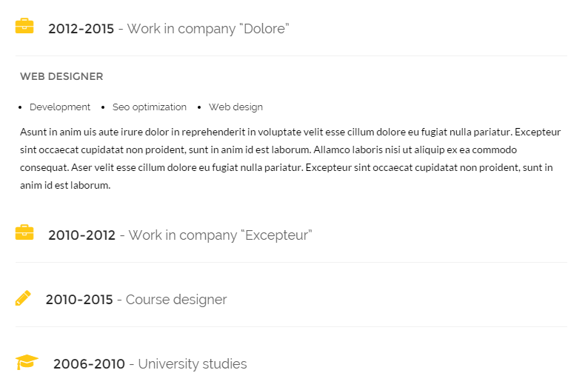588x390 pixels.
Task: Expand the 2006-2010 University studies entry
Action: (291, 364)
